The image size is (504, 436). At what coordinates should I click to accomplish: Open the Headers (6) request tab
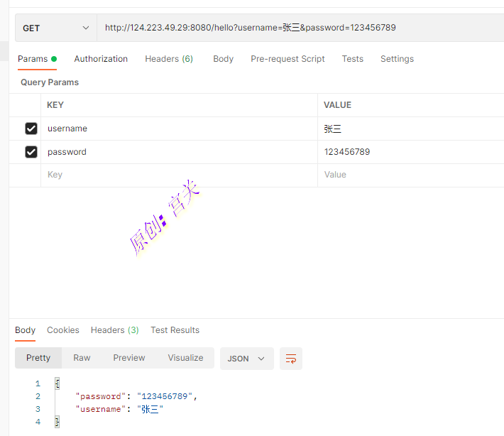169,59
